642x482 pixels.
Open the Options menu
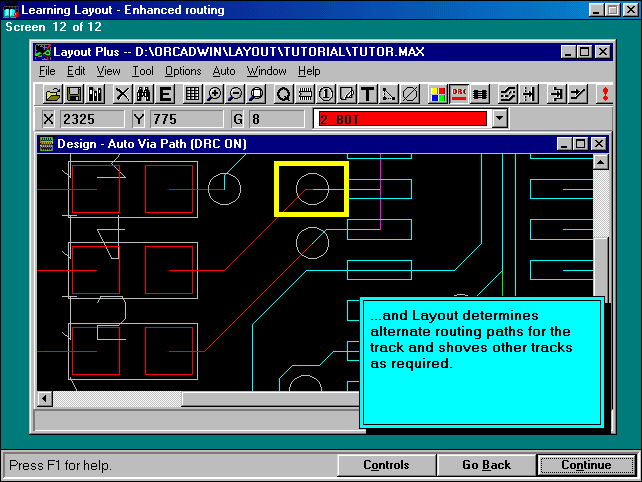[183, 71]
